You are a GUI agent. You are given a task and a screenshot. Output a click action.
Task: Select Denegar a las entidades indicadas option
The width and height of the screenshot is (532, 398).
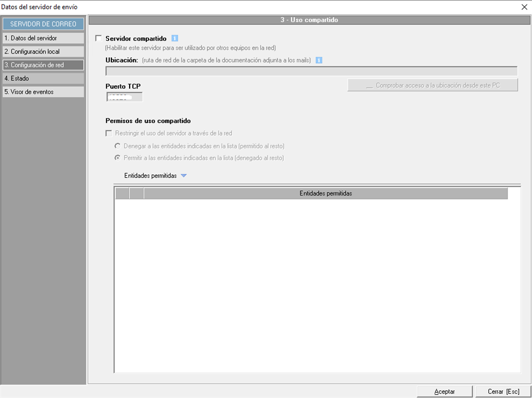pos(117,146)
